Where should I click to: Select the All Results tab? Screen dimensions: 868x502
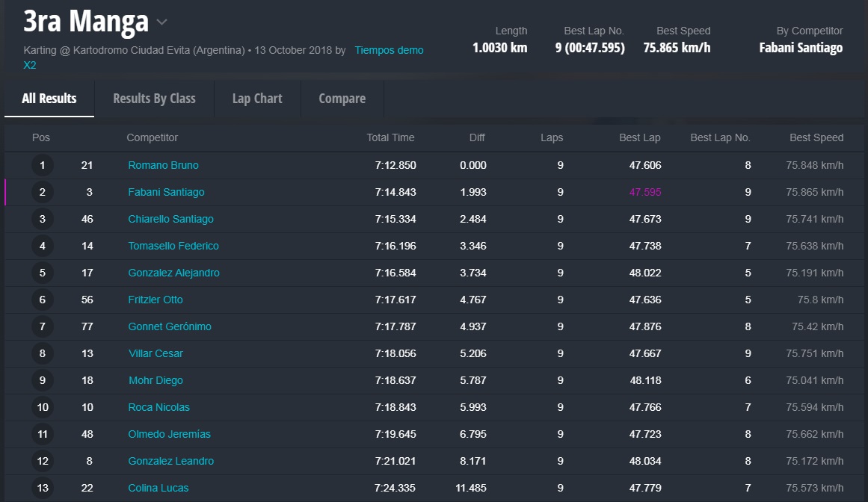click(x=49, y=99)
